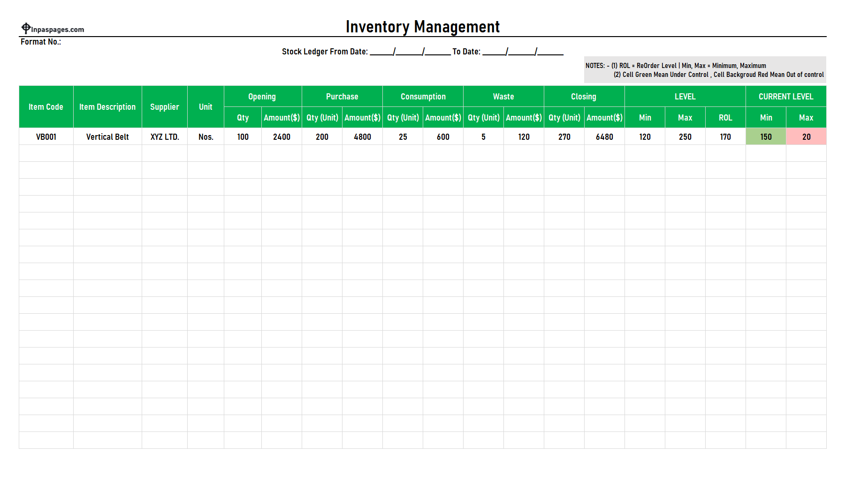The image size is (868, 484).
Task: Click the Item Description column header
Action: (107, 107)
